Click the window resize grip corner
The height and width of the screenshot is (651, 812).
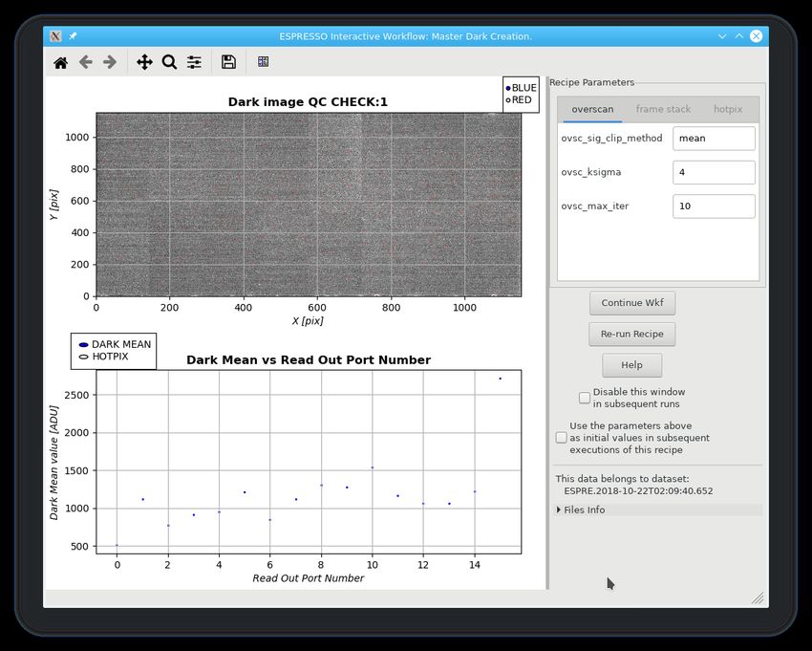coord(758,598)
